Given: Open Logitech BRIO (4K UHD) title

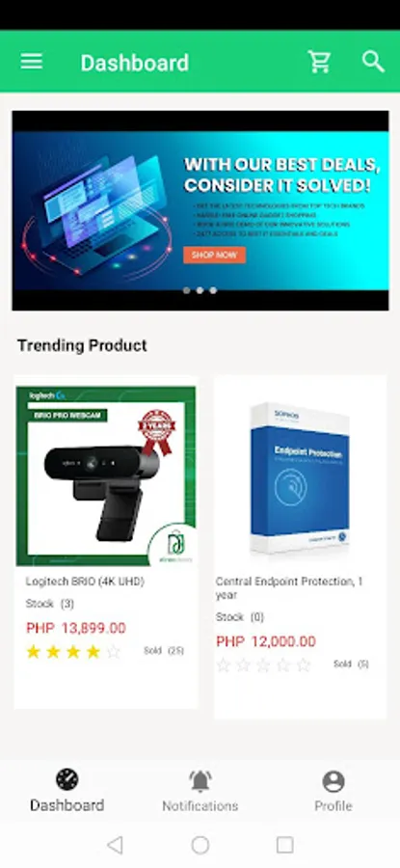Looking at the screenshot, I should coord(85,582).
